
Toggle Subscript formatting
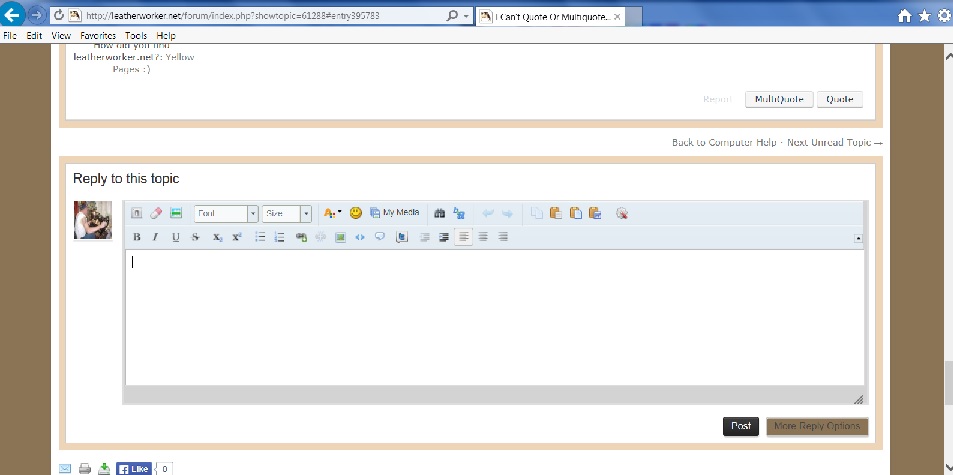[217, 237]
